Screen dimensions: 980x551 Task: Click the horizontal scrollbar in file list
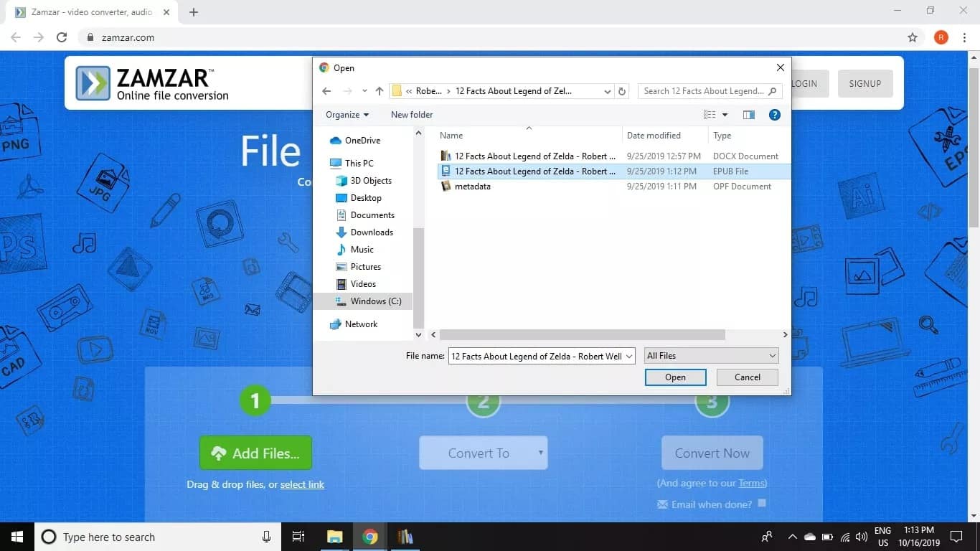point(582,335)
